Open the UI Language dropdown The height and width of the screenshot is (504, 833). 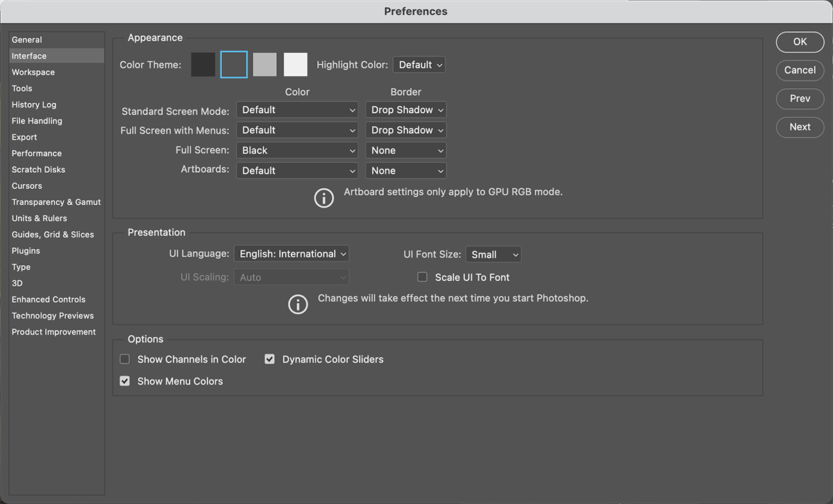292,254
